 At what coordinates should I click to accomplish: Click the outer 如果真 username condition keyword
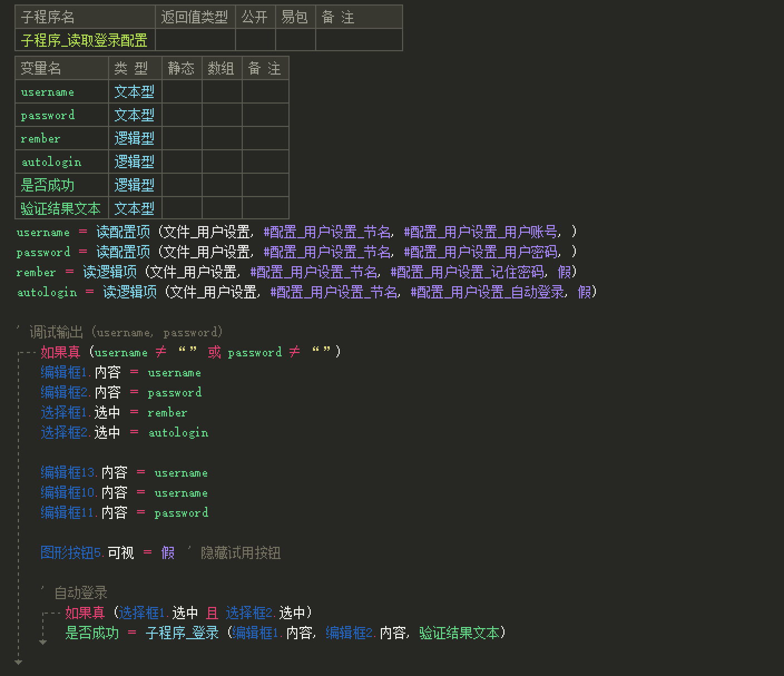(x=61, y=352)
